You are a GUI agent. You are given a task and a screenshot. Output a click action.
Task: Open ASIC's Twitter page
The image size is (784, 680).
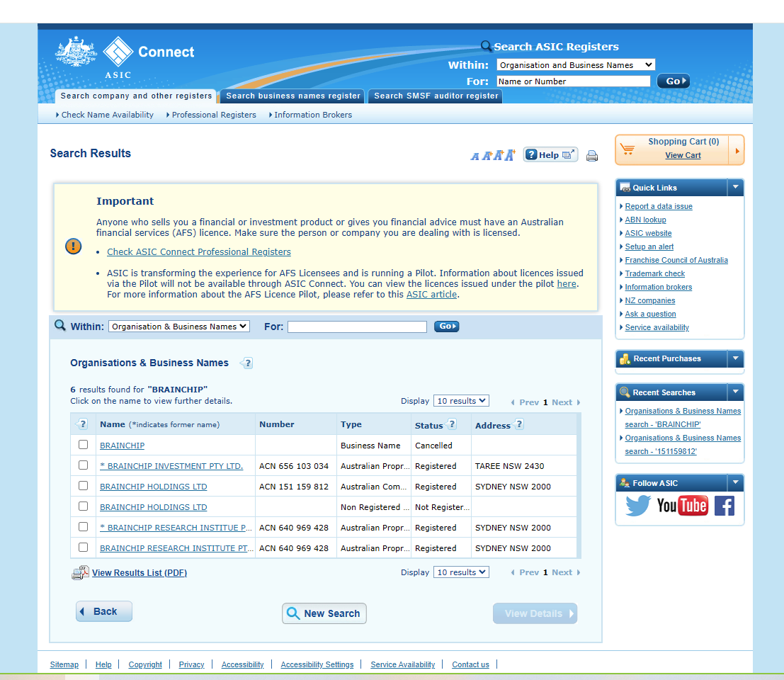point(638,506)
